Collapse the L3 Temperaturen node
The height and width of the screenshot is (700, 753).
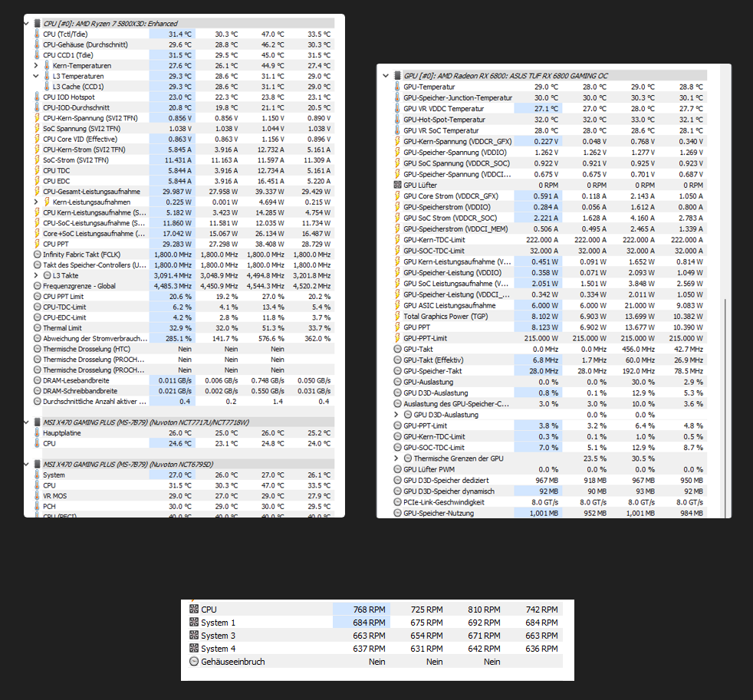(36, 76)
